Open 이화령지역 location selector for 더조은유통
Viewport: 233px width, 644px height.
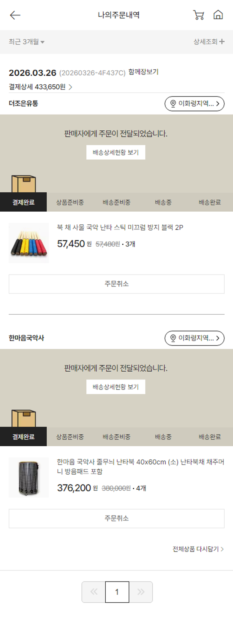194,103
